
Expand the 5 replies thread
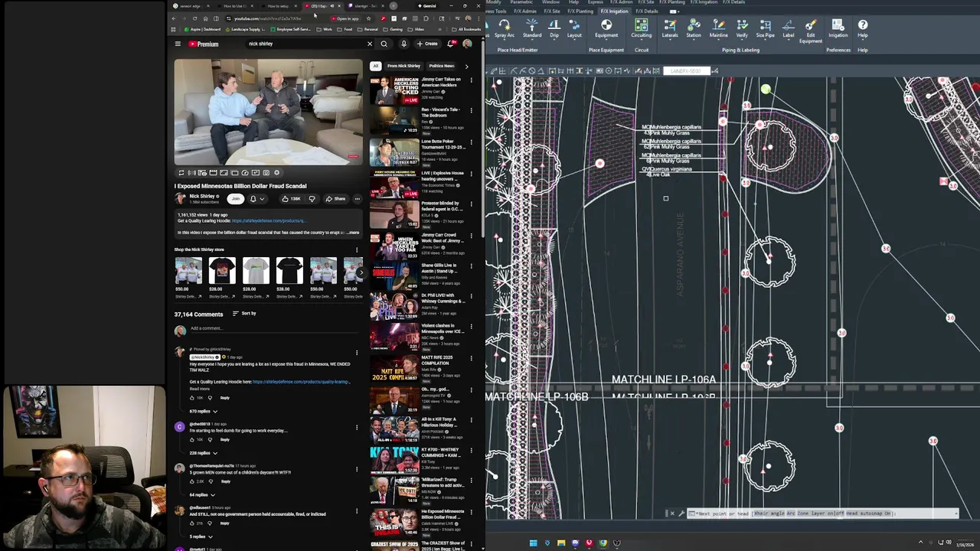(201, 536)
